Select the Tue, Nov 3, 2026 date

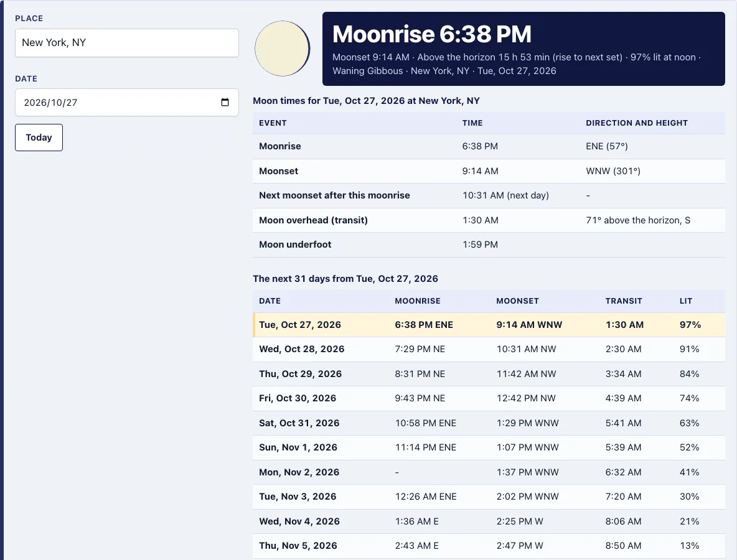pyautogui.click(x=298, y=497)
